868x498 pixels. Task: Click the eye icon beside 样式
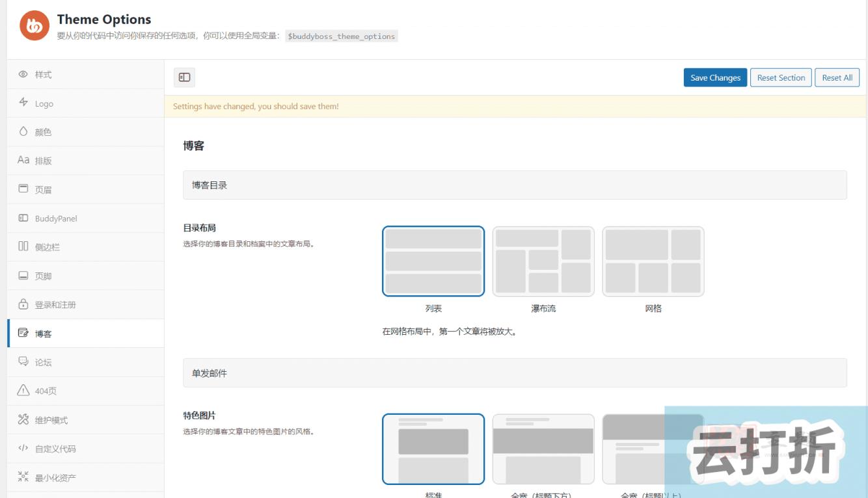tap(23, 74)
